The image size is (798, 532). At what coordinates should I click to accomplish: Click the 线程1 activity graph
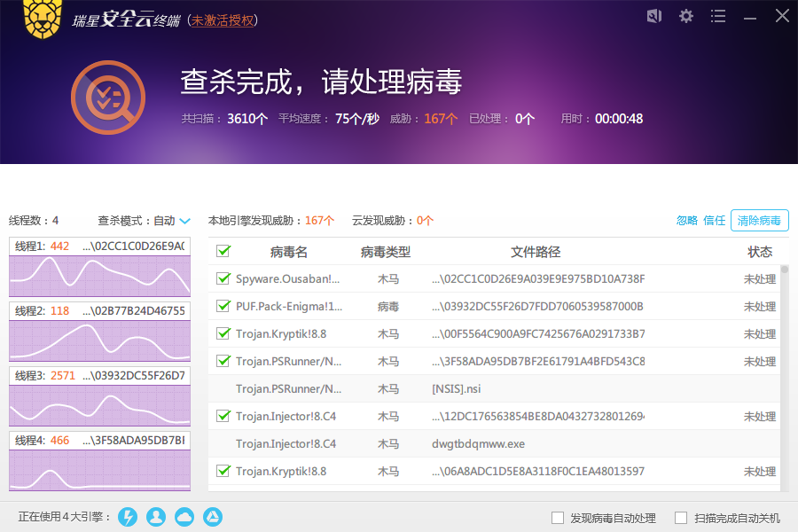pyautogui.click(x=99, y=276)
